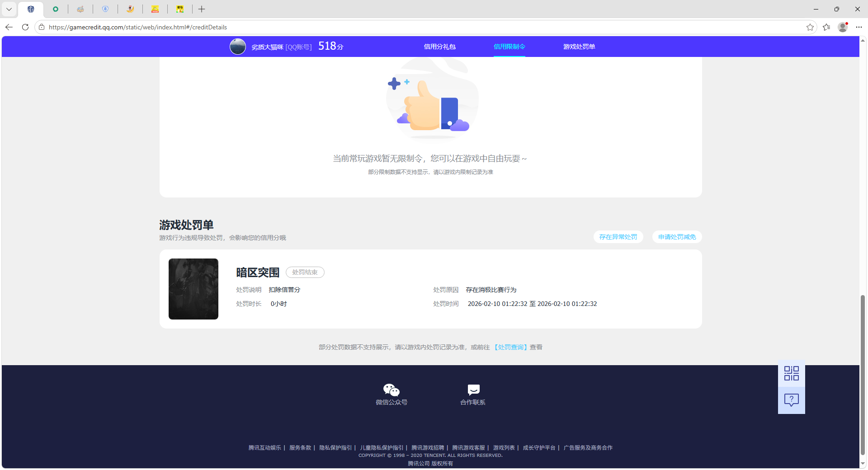
Task: Open the 腾讯游戏客服 footer link
Action: point(468,448)
